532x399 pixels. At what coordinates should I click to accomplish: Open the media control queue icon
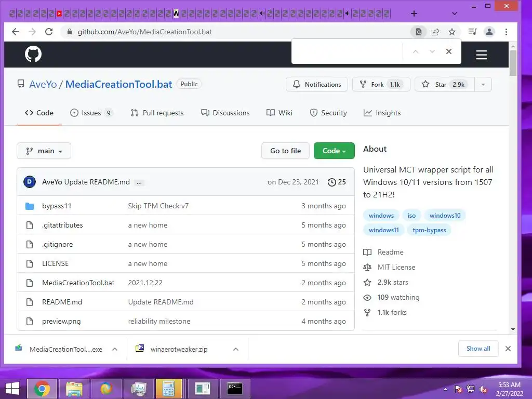[472, 32]
